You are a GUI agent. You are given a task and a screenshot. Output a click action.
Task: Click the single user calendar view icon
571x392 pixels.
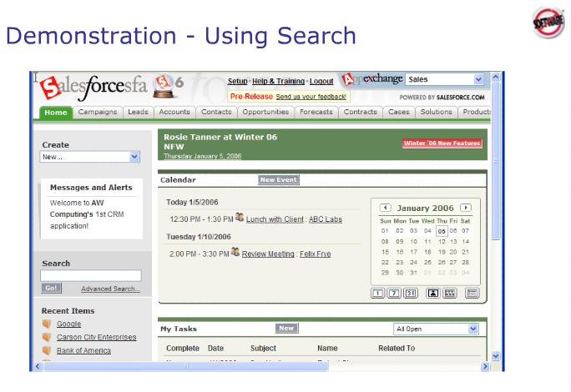coord(432,293)
